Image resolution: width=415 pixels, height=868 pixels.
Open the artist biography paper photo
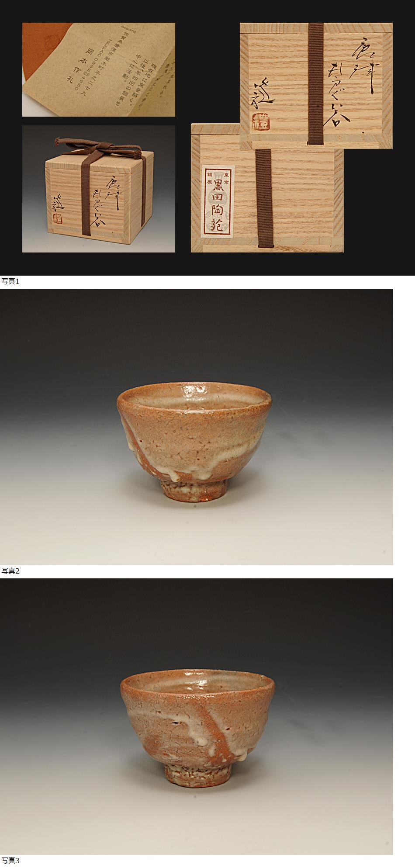[99, 70]
